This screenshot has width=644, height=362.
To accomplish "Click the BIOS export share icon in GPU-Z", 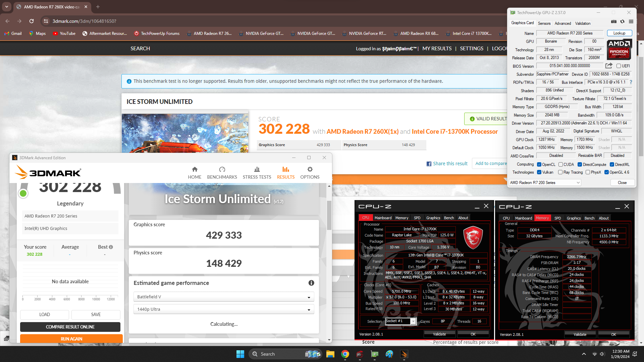I will click(609, 66).
